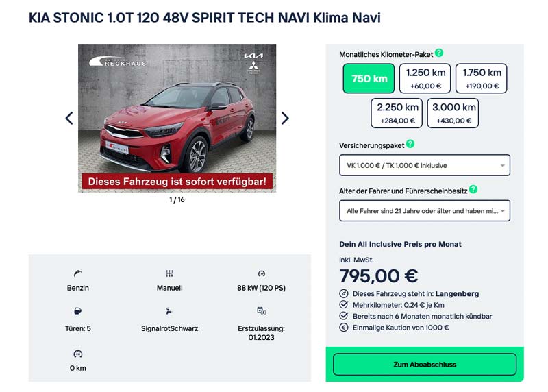Select the 750 km package

tap(369, 78)
